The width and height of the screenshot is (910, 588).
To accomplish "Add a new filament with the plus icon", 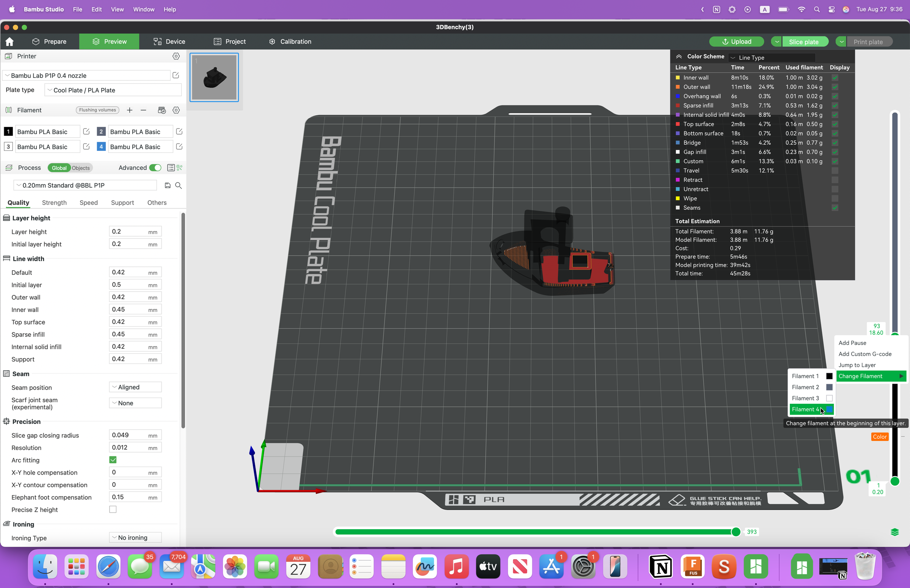I will 129,110.
